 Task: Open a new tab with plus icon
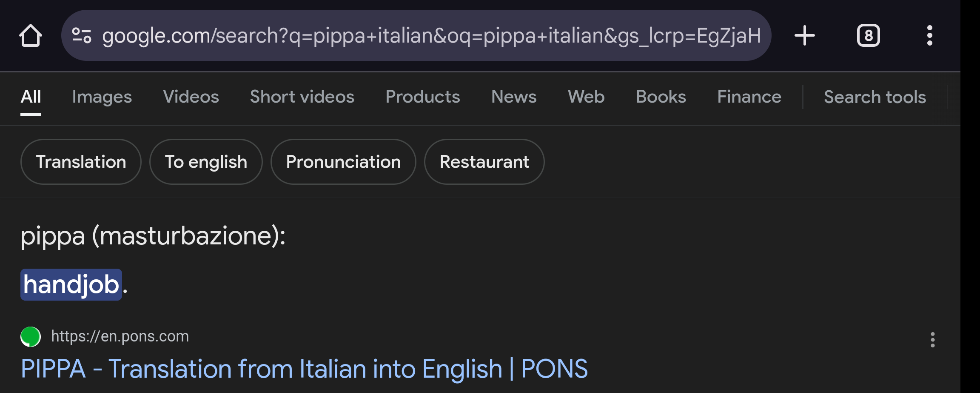805,35
